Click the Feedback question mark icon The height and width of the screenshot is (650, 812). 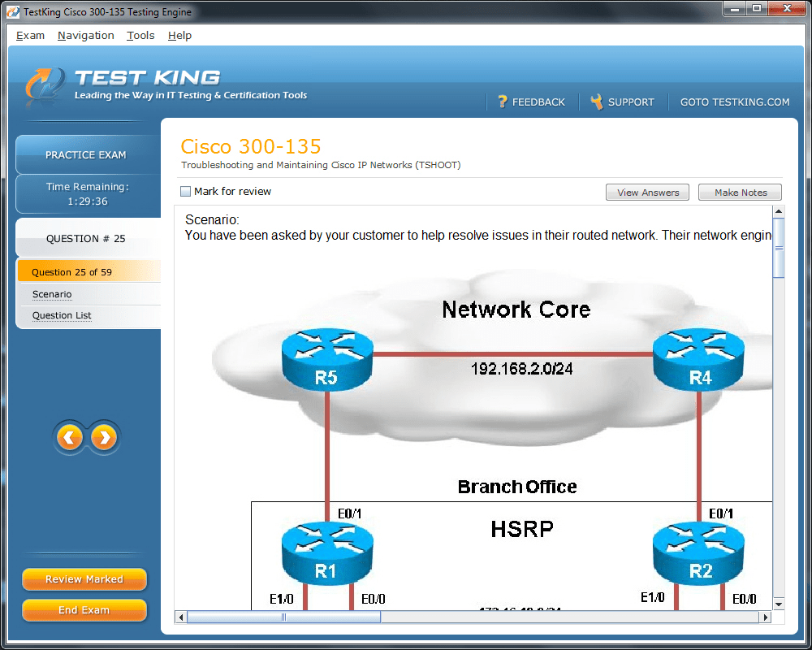click(x=503, y=102)
